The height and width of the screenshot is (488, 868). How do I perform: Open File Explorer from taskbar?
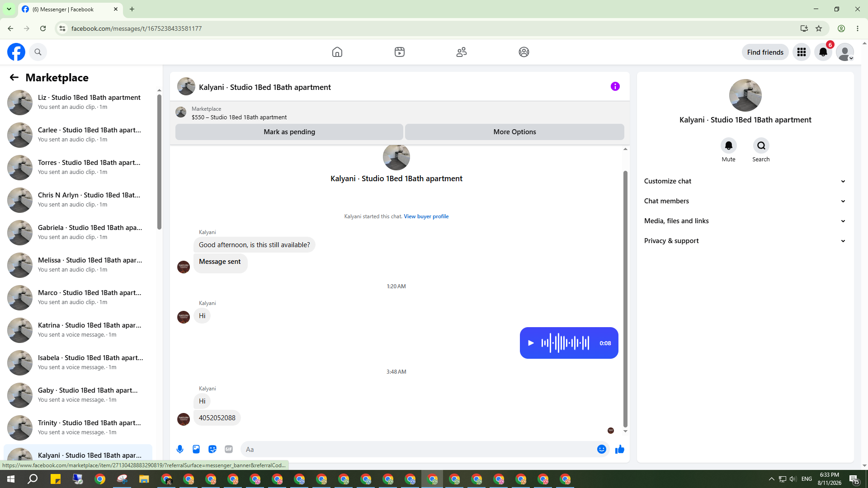[x=144, y=479]
